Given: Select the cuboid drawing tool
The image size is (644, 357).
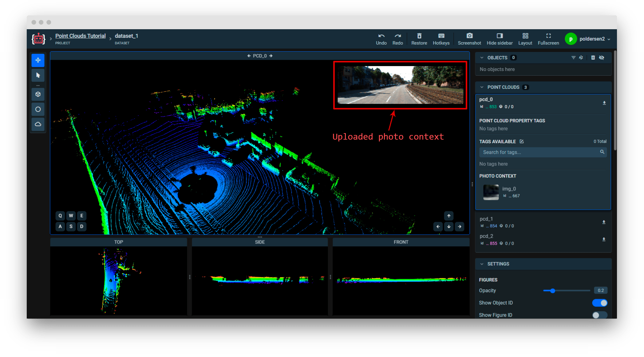Looking at the screenshot, I should coord(38,94).
